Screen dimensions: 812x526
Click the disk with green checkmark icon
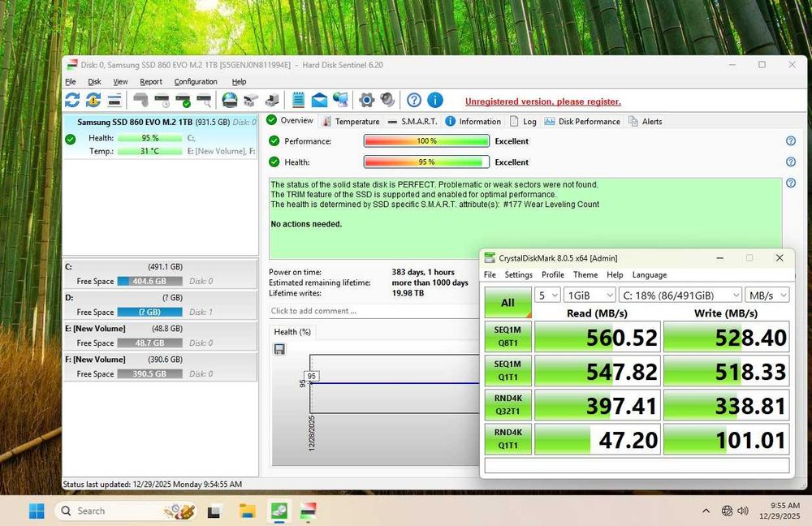click(x=183, y=100)
